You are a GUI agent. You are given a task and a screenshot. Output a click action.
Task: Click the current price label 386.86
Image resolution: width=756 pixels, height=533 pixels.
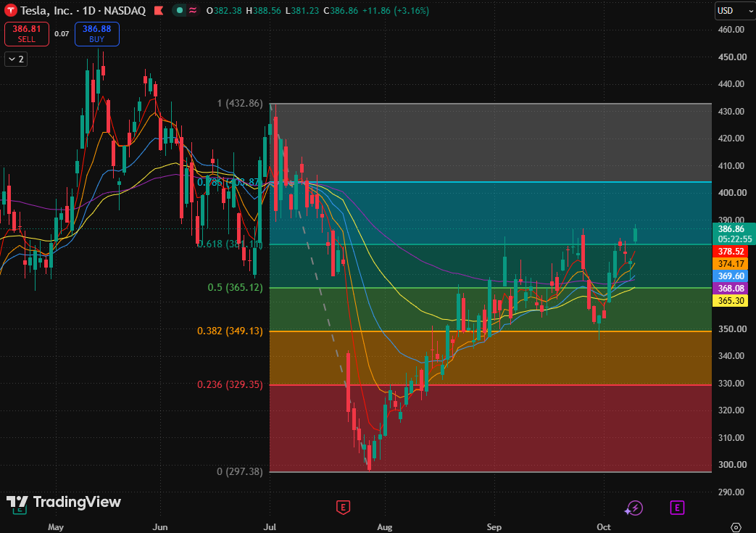(731, 229)
